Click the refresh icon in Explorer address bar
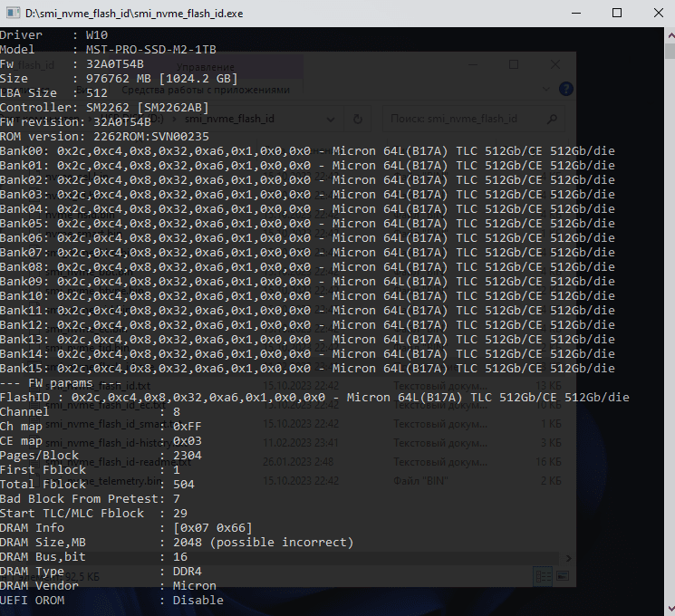 coord(357,119)
